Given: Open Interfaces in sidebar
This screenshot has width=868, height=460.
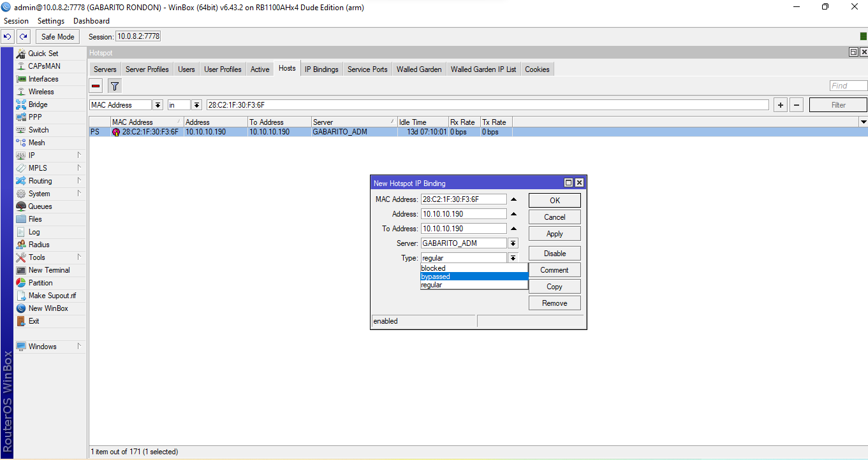Looking at the screenshot, I should tap(50, 79).
